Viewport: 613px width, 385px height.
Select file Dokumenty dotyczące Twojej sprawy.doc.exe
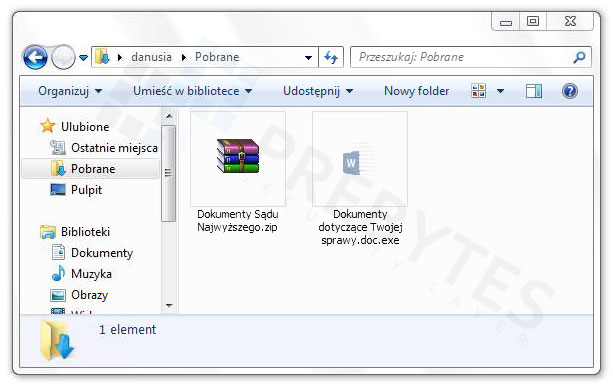pos(360,179)
